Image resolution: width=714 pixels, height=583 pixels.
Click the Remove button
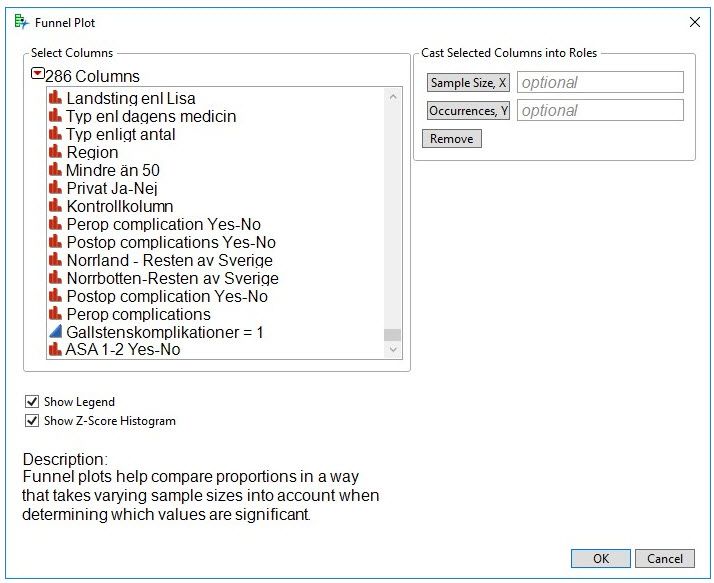(452, 139)
